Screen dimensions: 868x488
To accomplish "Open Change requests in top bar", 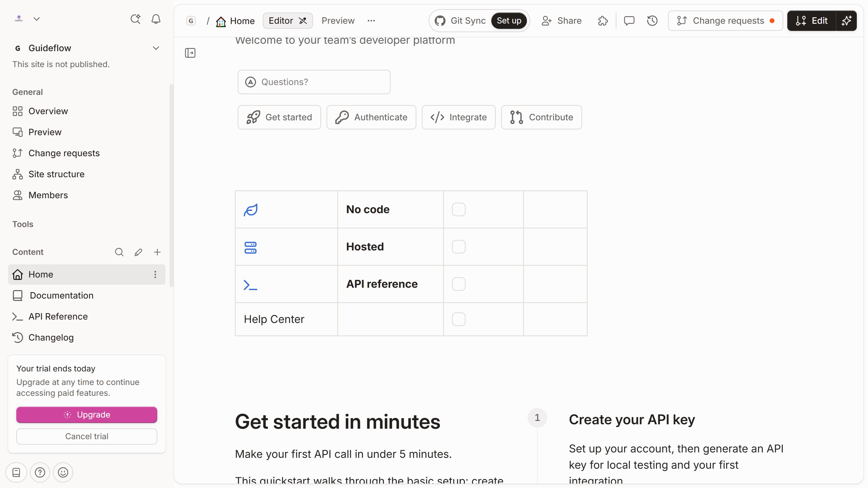I will [726, 21].
